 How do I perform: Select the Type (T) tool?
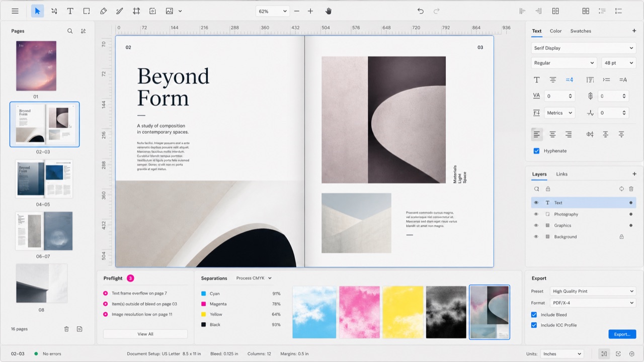tap(70, 11)
